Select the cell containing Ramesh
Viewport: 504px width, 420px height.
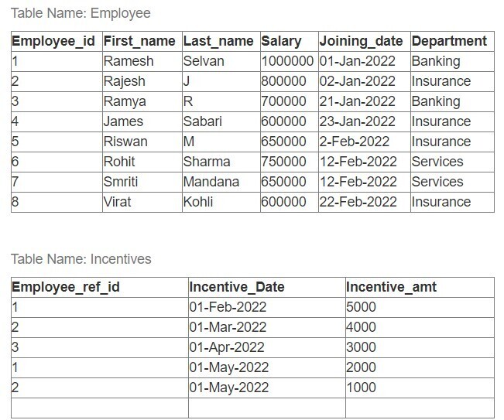129,61
